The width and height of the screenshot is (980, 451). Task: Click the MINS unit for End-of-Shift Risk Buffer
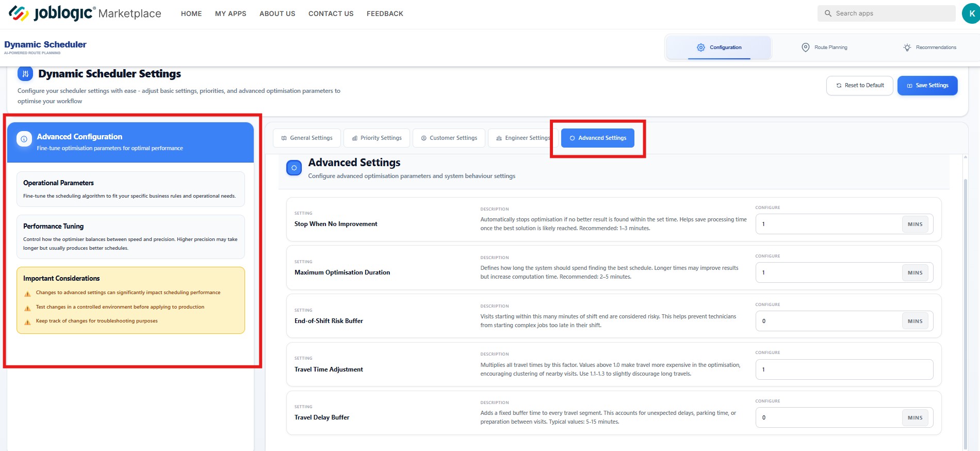(x=915, y=321)
